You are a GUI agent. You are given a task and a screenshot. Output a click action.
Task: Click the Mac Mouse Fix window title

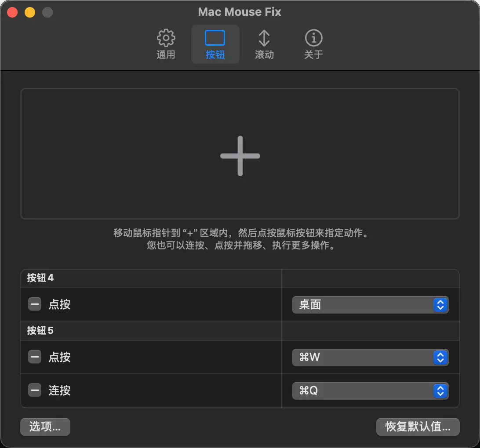(240, 12)
